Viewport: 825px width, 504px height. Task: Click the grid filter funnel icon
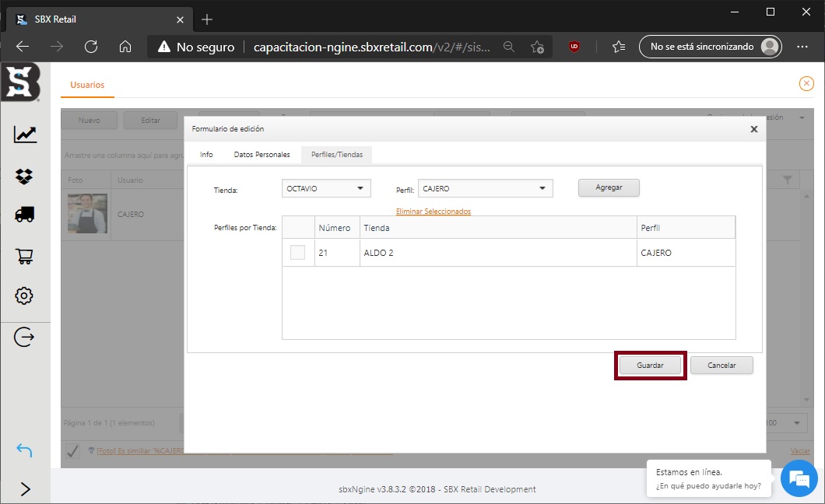pyautogui.click(x=787, y=180)
